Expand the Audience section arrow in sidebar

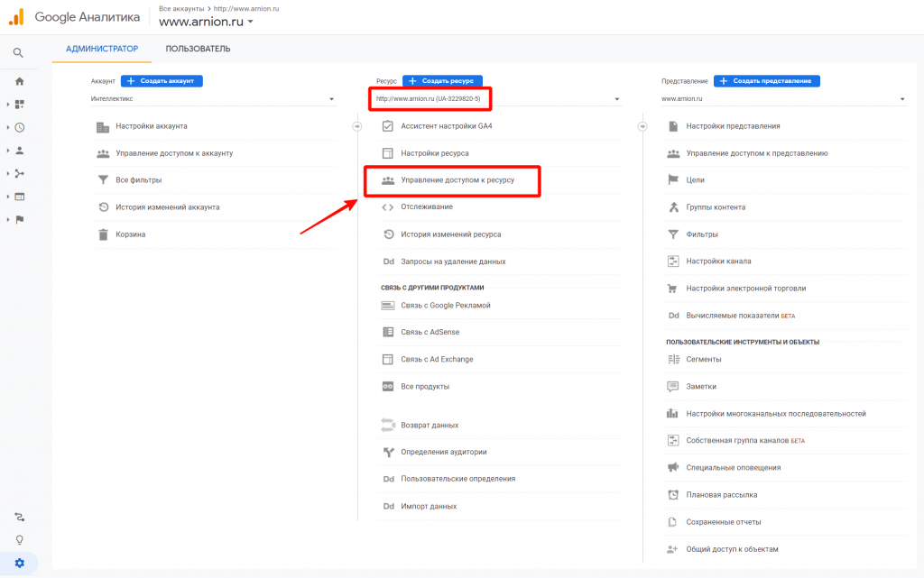pyautogui.click(x=7, y=151)
